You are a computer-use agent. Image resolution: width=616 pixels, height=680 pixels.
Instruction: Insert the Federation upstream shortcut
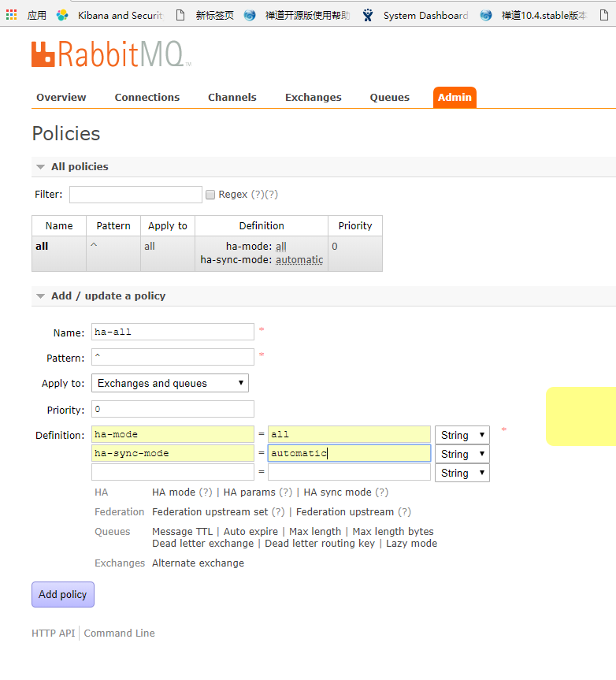(345, 511)
